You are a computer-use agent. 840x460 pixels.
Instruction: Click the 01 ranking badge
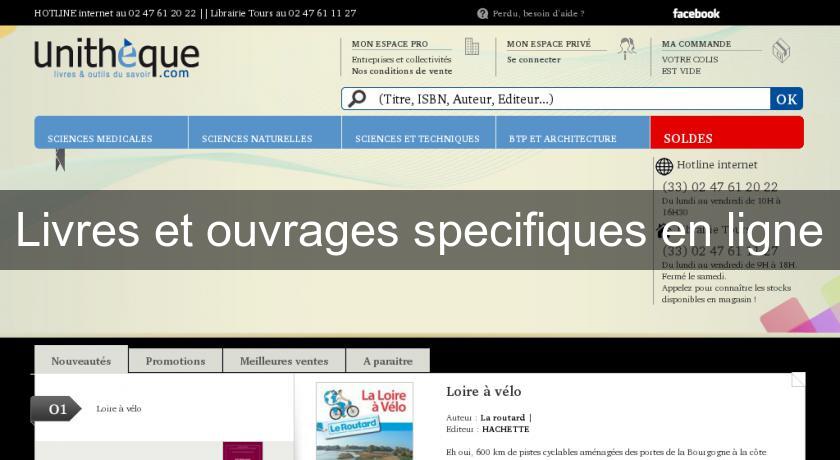56,409
